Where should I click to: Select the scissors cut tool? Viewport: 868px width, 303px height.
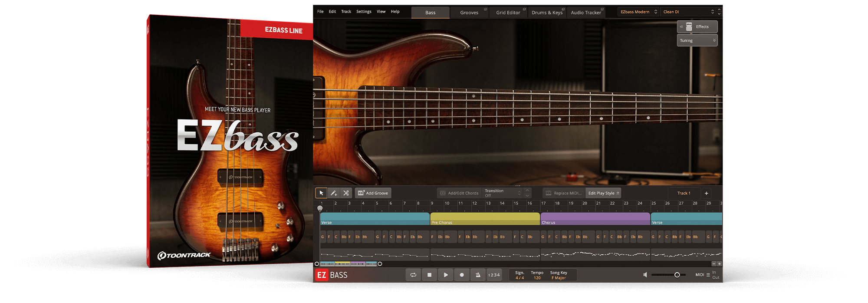346,193
